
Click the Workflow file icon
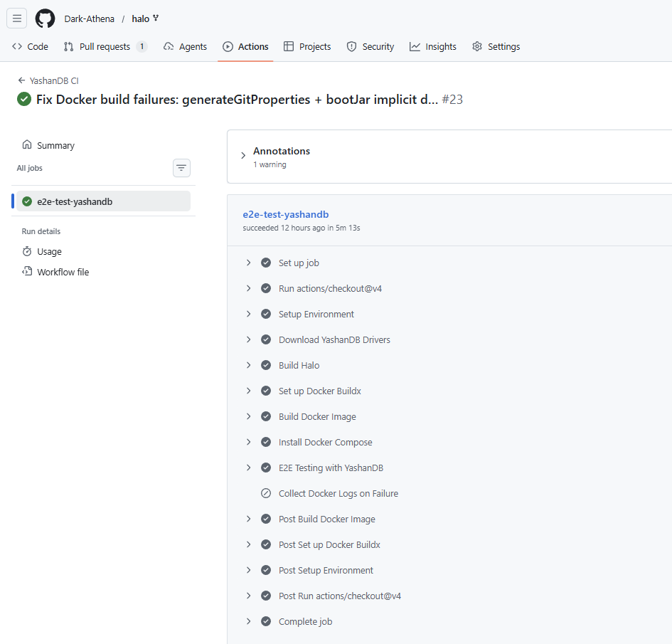point(27,272)
